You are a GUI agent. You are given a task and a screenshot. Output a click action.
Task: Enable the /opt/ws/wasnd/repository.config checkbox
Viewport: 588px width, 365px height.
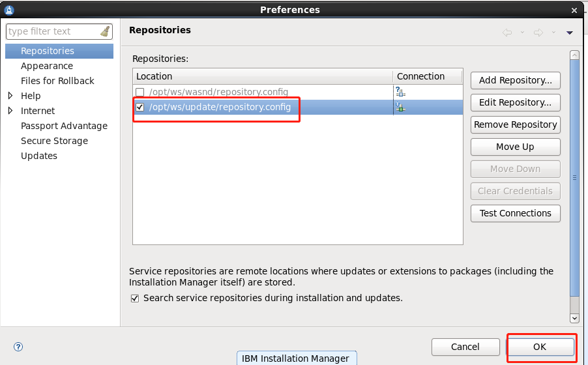[140, 92]
